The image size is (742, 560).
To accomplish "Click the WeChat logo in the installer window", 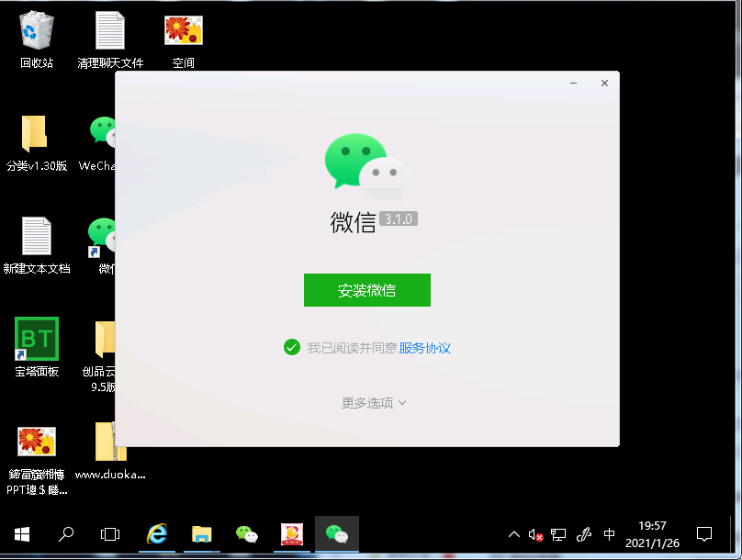I will click(366, 165).
